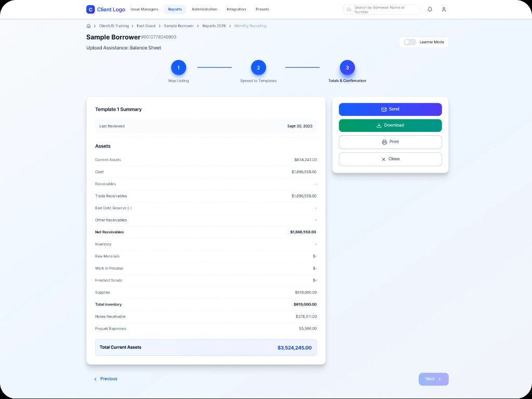Open Issue Managers menu
532x399 pixels.
click(144, 9)
